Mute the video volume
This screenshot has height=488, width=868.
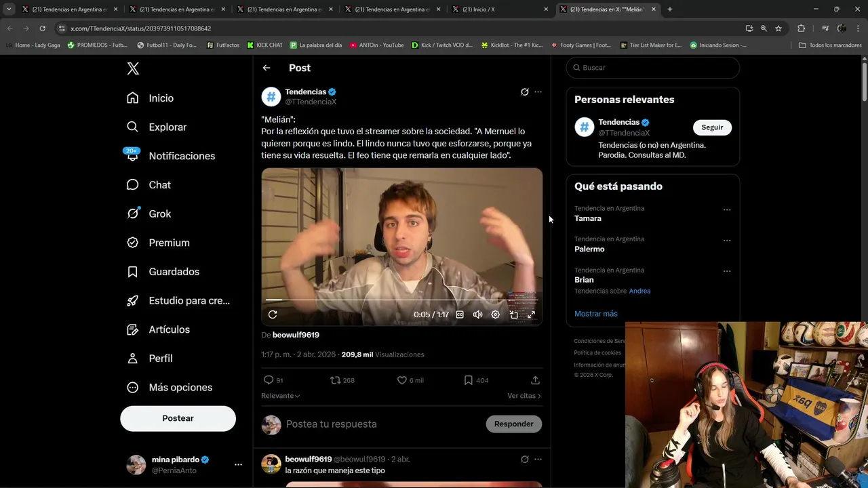tap(477, 314)
